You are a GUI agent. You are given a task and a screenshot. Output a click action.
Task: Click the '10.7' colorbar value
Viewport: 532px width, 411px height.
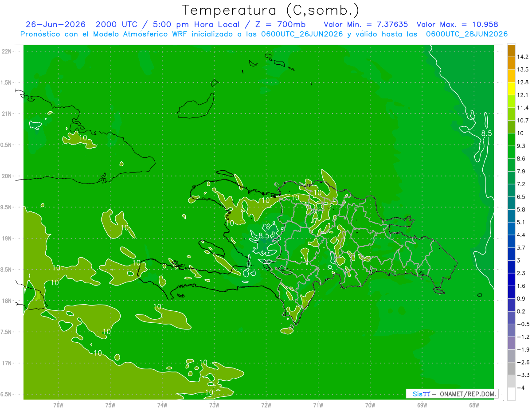[x=523, y=120]
